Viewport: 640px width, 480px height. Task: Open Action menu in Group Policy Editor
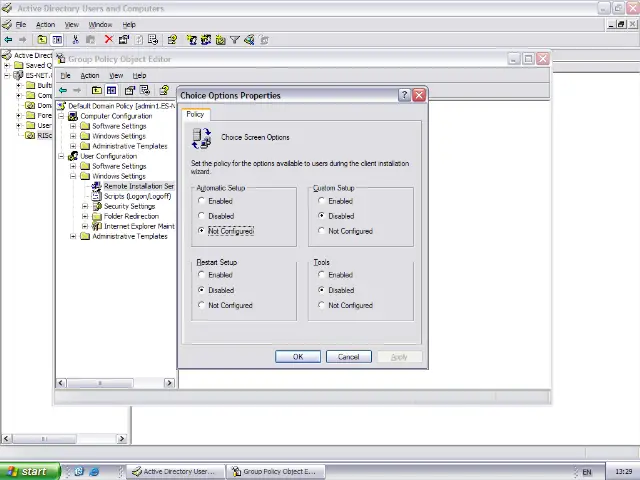[x=90, y=76]
